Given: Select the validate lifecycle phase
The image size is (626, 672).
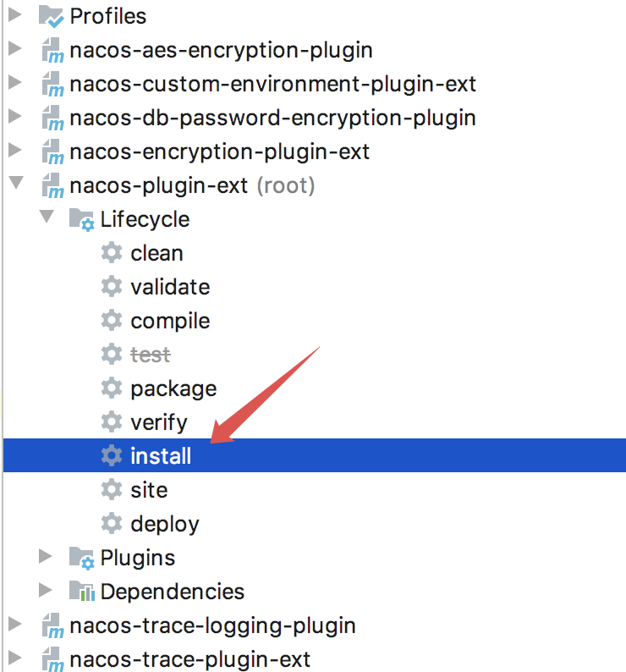Looking at the screenshot, I should [170, 287].
